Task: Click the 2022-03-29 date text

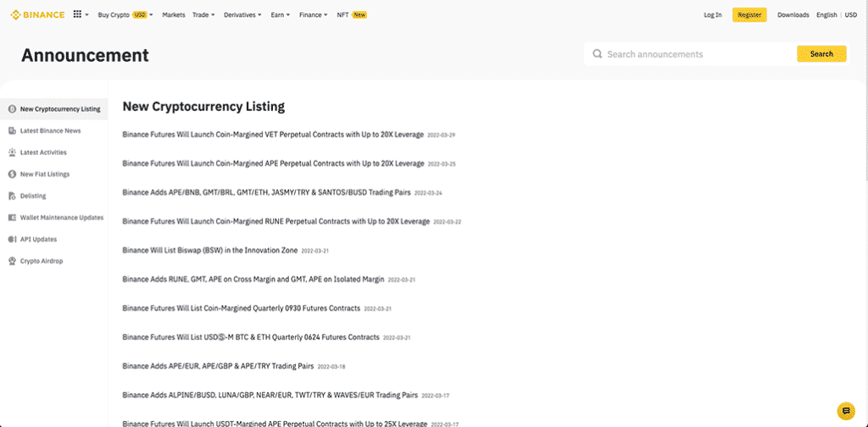Action: 441,135
